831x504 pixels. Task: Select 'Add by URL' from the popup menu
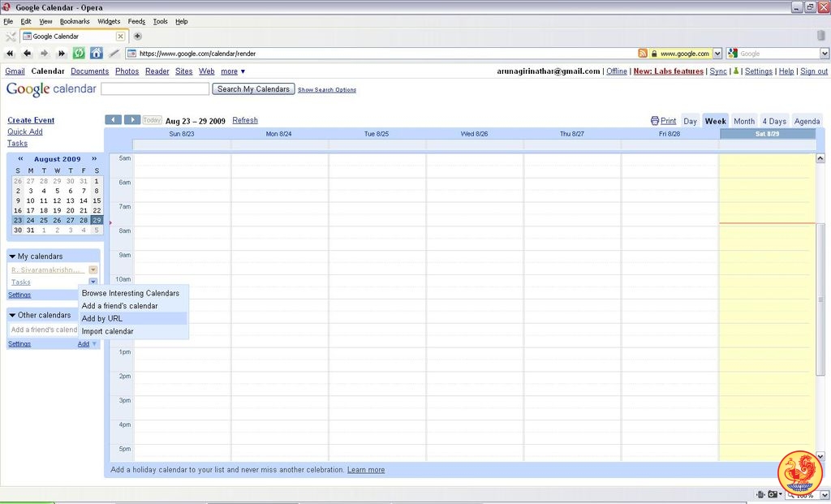133,318
